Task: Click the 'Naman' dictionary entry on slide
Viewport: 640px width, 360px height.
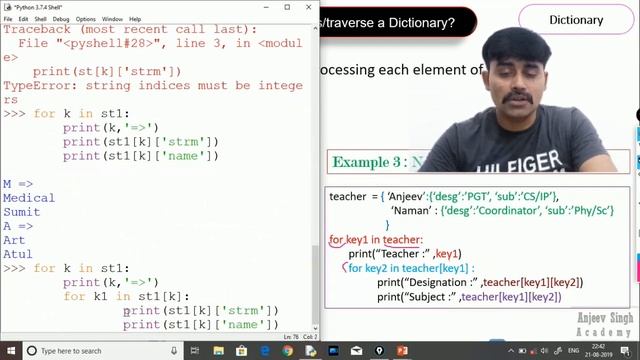Action: point(502,211)
